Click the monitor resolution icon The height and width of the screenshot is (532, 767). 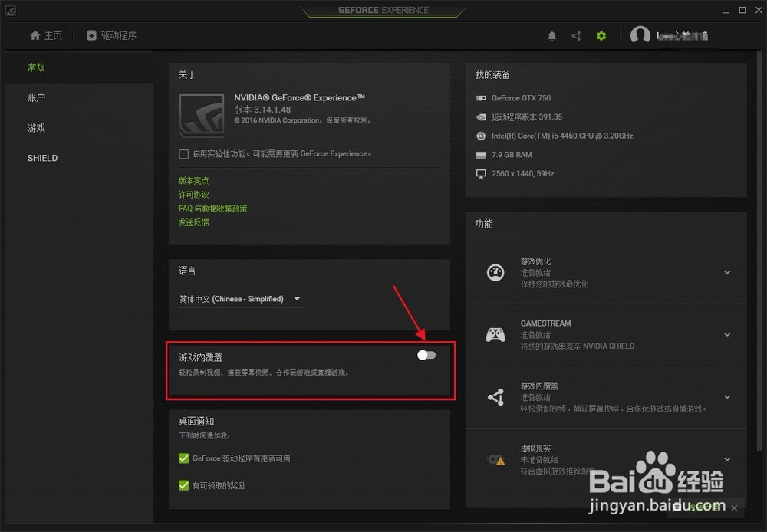coord(481,173)
